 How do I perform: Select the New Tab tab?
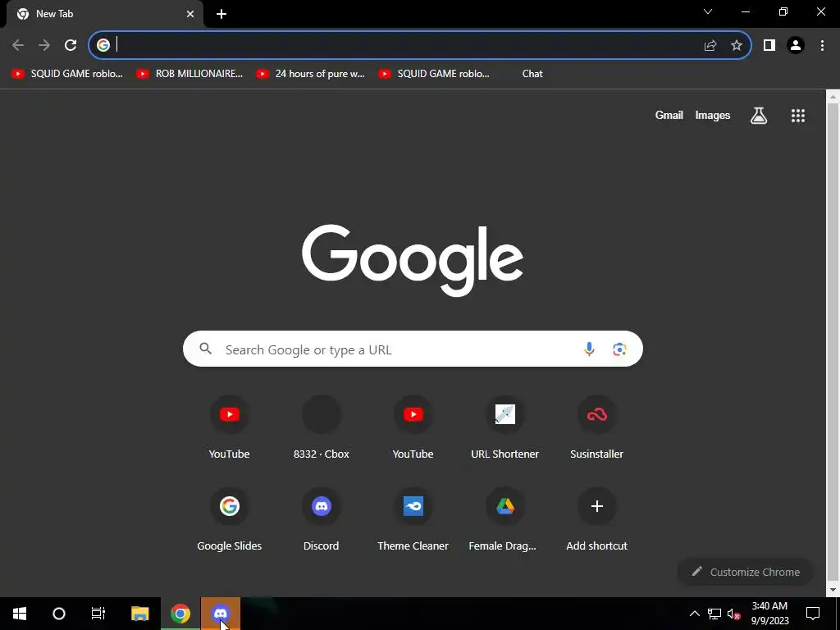[105, 14]
